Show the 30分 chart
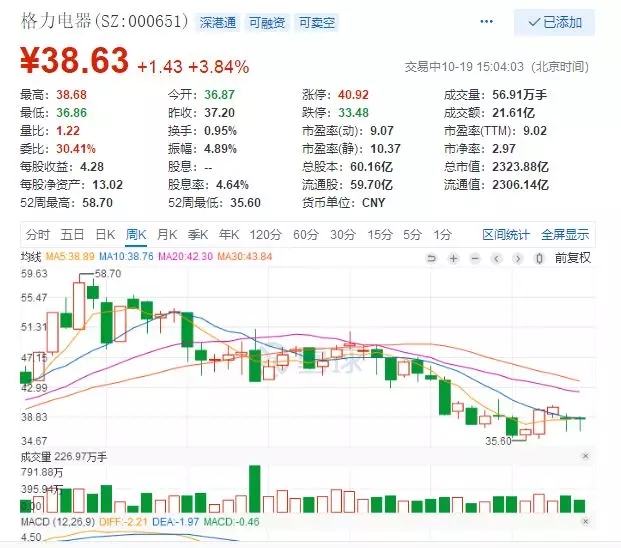Screen dimensions: 621x548 pyautogui.click(x=343, y=234)
